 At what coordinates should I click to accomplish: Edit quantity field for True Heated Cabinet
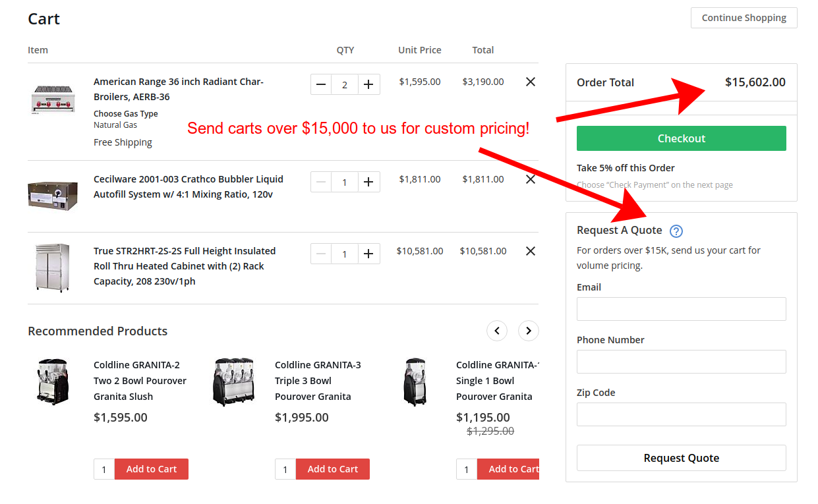345,254
